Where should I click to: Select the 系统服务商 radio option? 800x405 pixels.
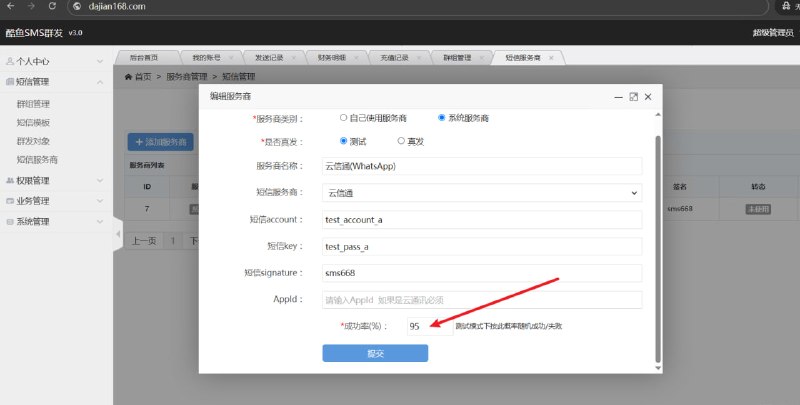442,118
